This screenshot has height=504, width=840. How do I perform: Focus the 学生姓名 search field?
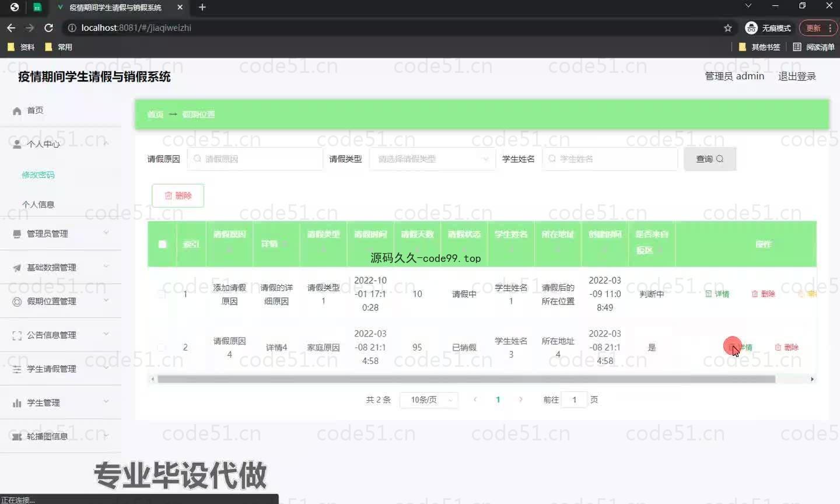[610, 159]
